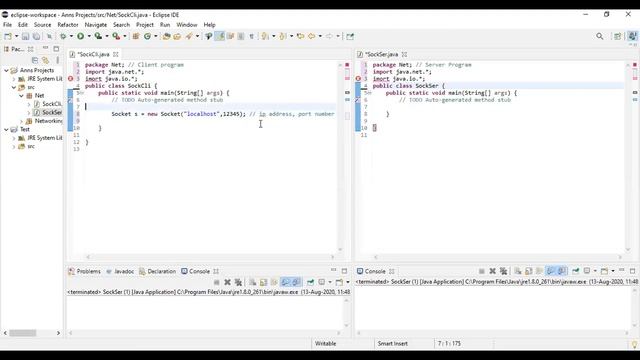Click the New Java Package icon

tap(136, 36)
